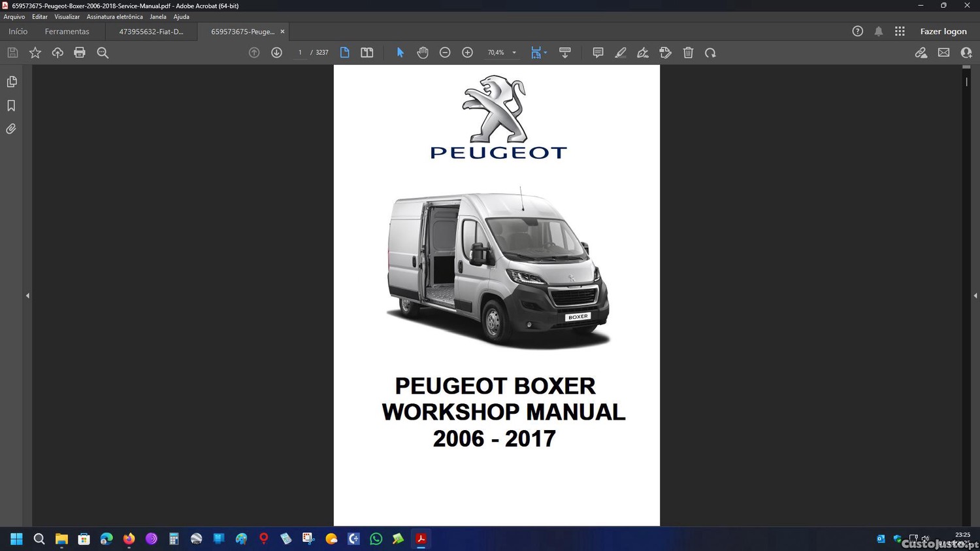Image resolution: width=980 pixels, height=551 pixels.
Task: Add the document to starred files
Action: coord(35,53)
